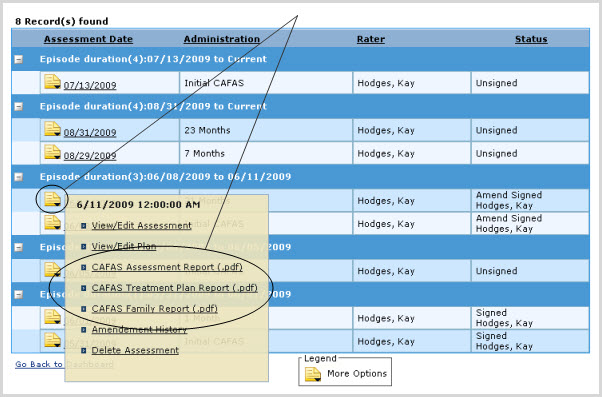Click 'More Options' label in Legend
This screenshot has height=397, width=602.
tap(357, 374)
